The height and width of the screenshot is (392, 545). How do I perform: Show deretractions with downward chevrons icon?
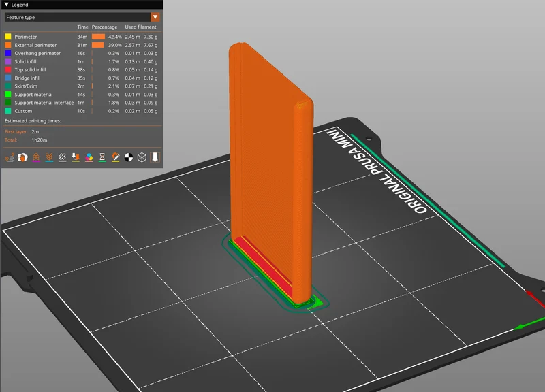click(x=49, y=157)
